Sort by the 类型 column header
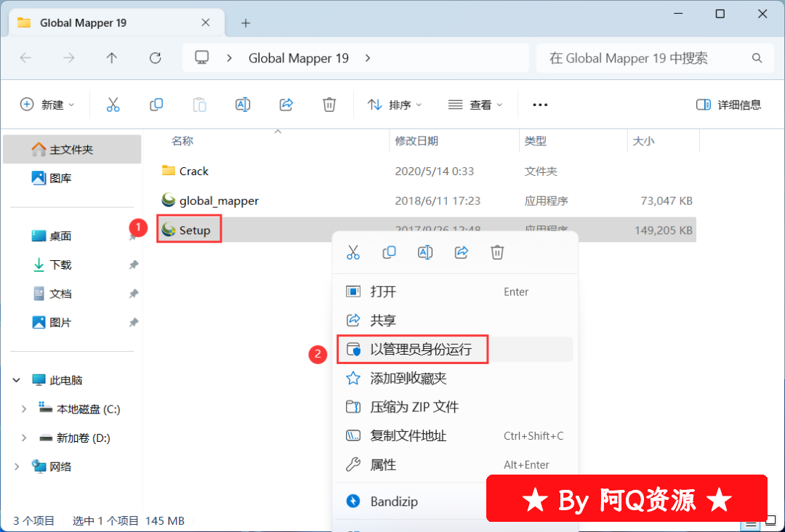785x532 pixels. coord(535,141)
